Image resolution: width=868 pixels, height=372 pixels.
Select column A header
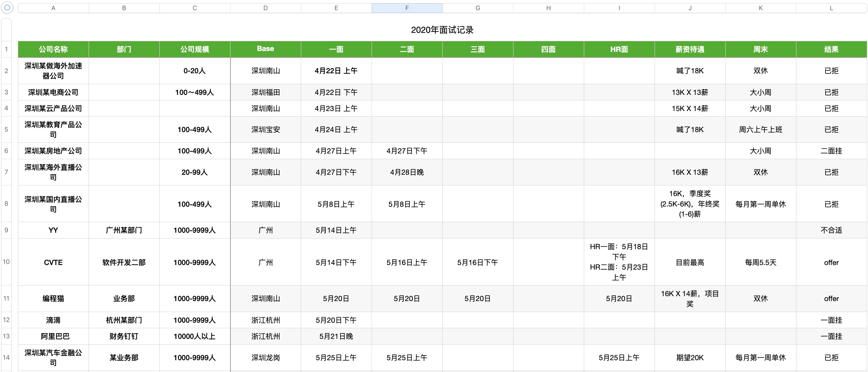[x=53, y=8]
